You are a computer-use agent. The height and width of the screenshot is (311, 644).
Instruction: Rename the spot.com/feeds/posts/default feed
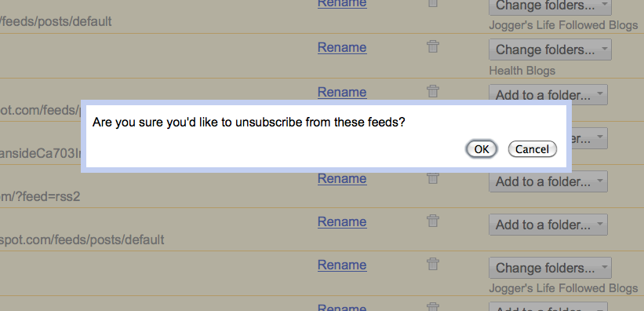tap(342, 221)
